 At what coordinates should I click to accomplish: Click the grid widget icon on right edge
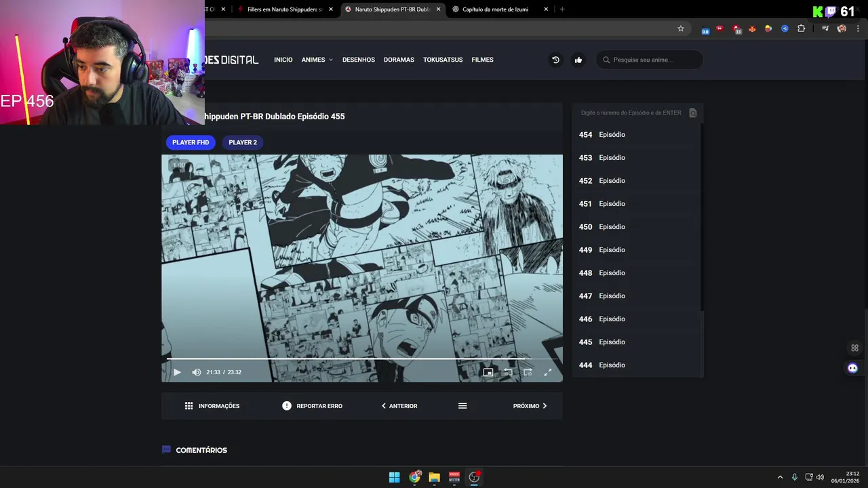(854, 348)
